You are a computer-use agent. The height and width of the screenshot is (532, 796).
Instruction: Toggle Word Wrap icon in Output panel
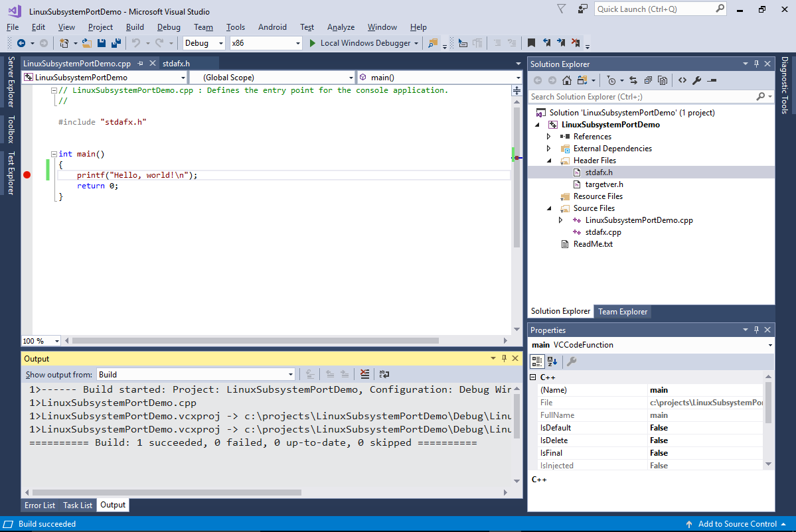(384, 374)
